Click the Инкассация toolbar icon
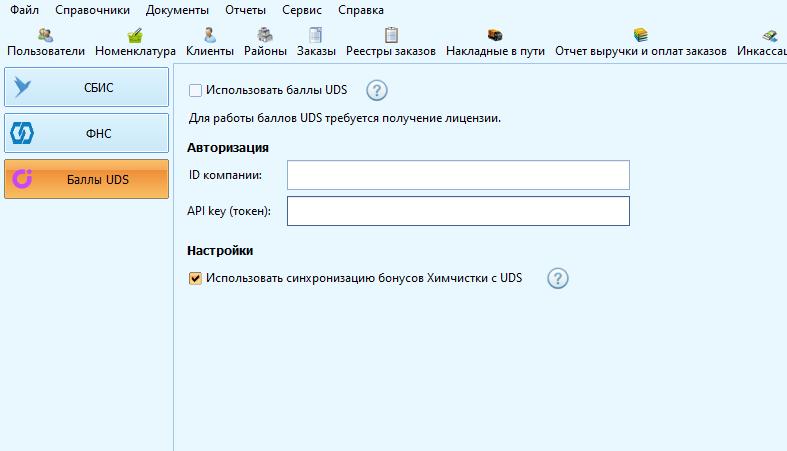This screenshot has height=451, width=787. [x=765, y=42]
